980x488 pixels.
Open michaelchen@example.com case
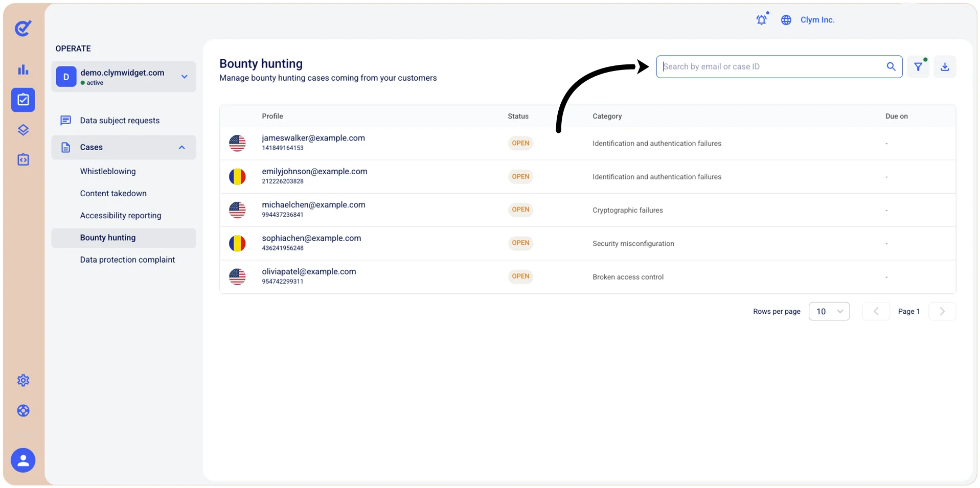(313, 204)
